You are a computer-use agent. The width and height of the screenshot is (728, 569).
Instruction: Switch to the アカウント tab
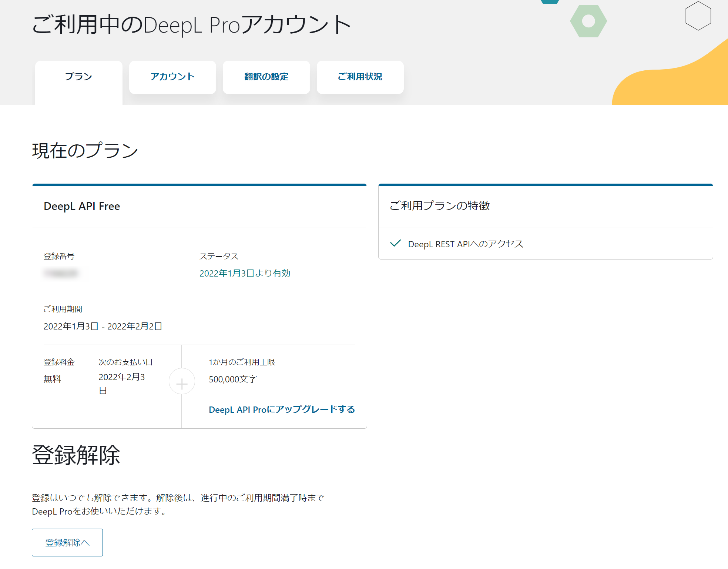click(x=172, y=77)
